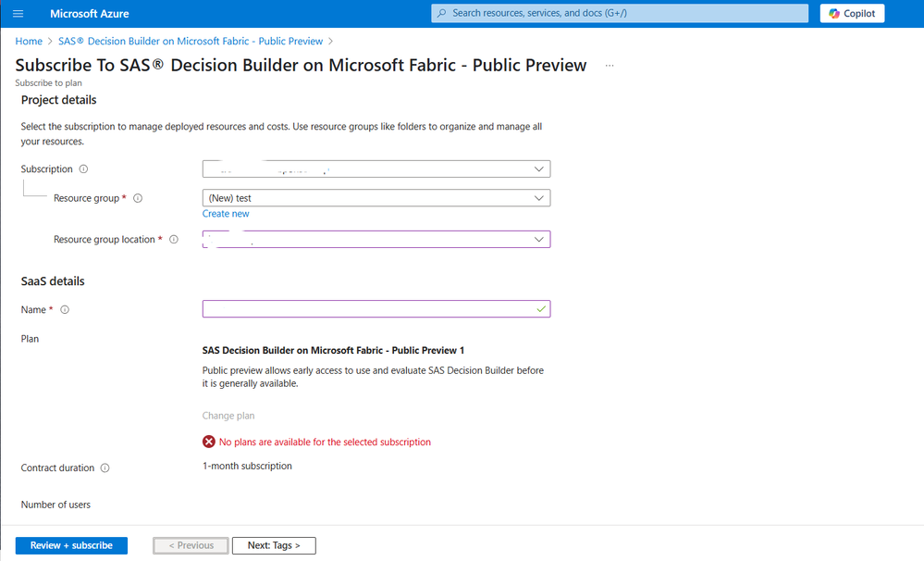Click the Change plan link
This screenshot has height=561, width=924.
coord(228,416)
